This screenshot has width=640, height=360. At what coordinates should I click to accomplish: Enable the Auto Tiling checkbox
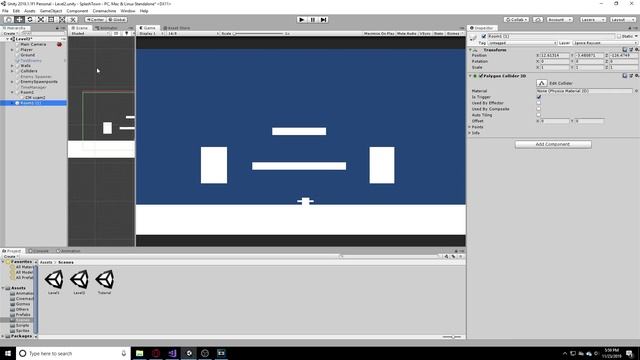pyautogui.click(x=539, y=115)
